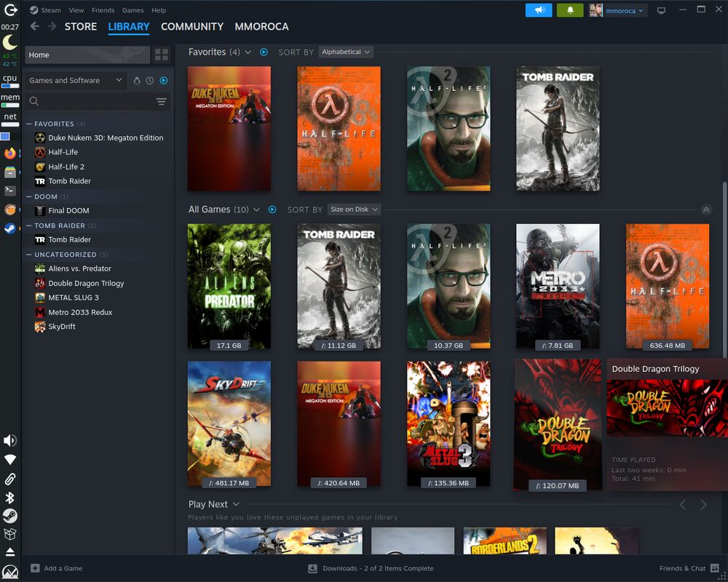Screen dimensions: 728x582
Task: Open the Friends menu
Action: coord(103,10)
